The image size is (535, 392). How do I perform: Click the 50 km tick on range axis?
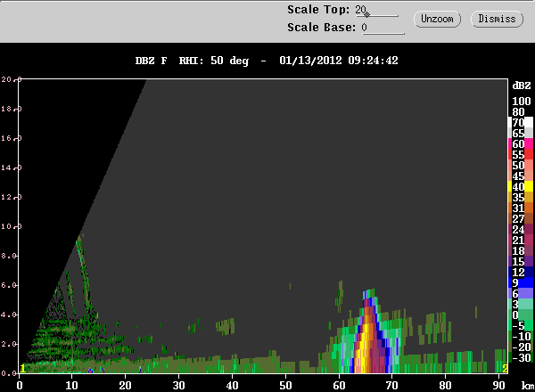click(286, 384)
